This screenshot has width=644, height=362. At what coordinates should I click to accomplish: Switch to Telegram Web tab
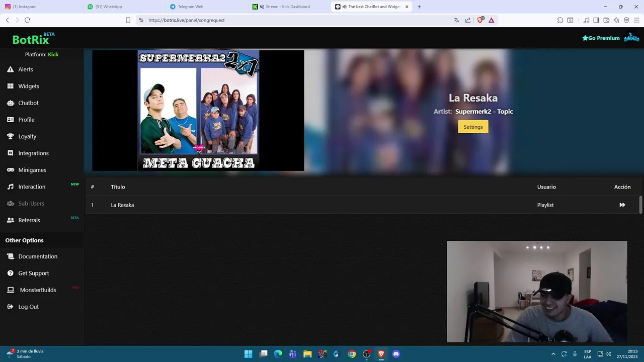click(206, 7)
